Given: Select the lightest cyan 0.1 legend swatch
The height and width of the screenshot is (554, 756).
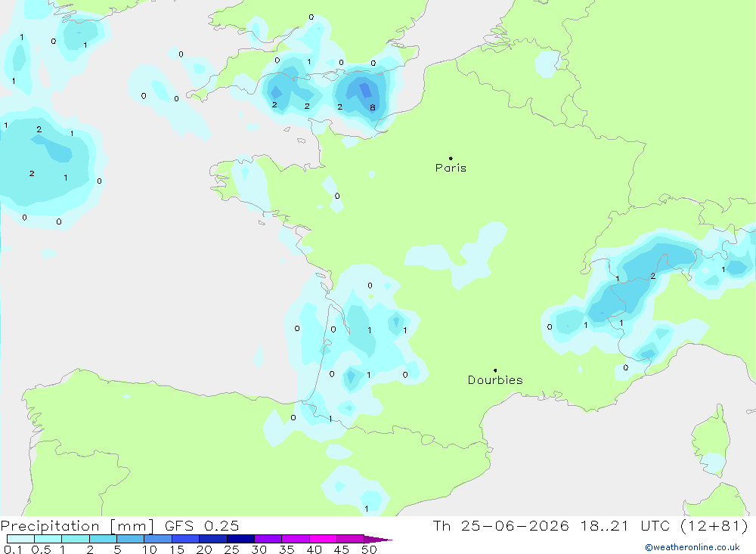Looking at the screenshot, I should [20, 539].
